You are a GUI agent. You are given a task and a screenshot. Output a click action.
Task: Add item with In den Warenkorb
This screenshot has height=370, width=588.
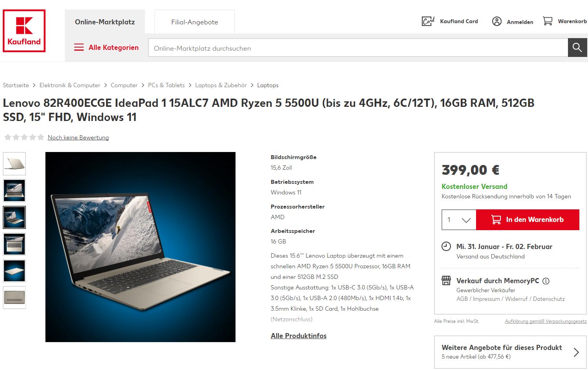(528, 220)
